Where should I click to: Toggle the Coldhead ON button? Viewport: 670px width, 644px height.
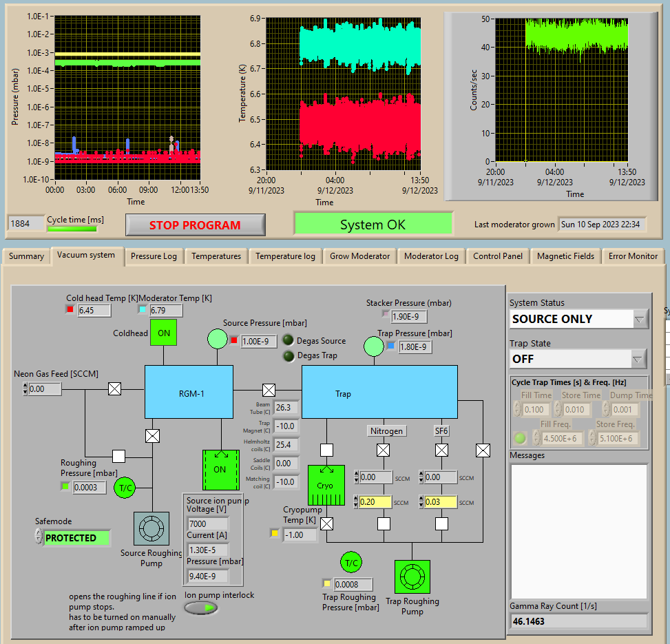pyautogui.click(x=164, y=333)
